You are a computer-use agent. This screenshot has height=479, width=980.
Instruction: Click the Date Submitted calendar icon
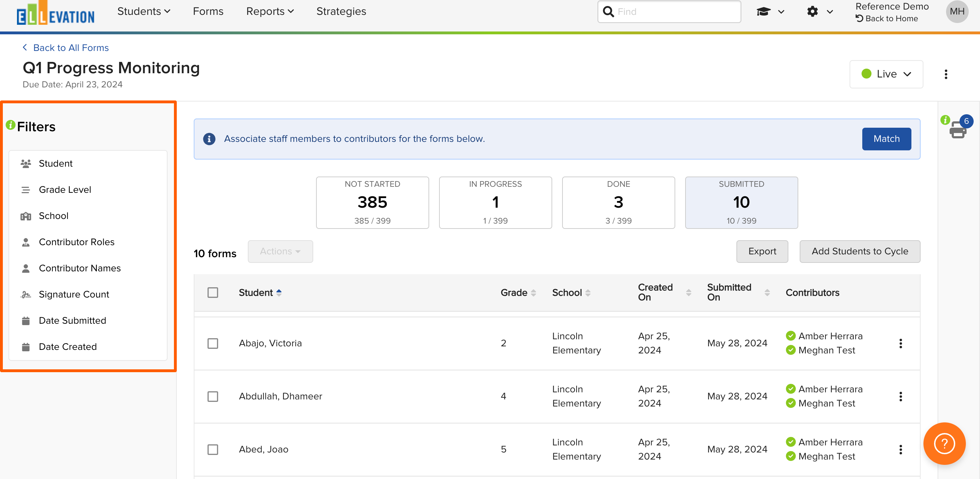(26, 321)
